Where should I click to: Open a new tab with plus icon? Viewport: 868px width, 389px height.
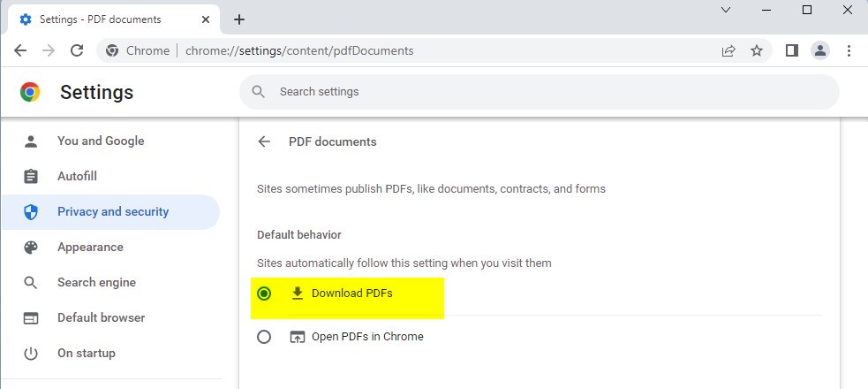pos(238,19)
